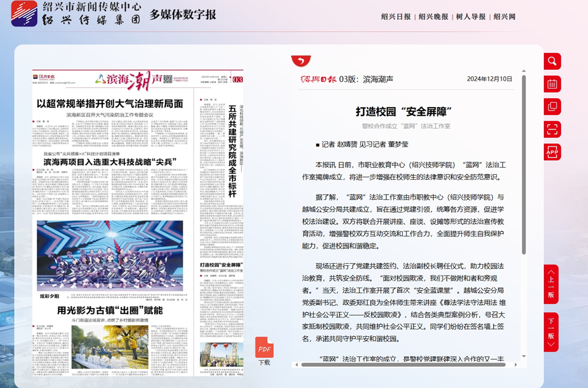This screenshot has width=588, height=388.
Task: Open 绍兴日报 in top navigation
Action: point(396,17)
